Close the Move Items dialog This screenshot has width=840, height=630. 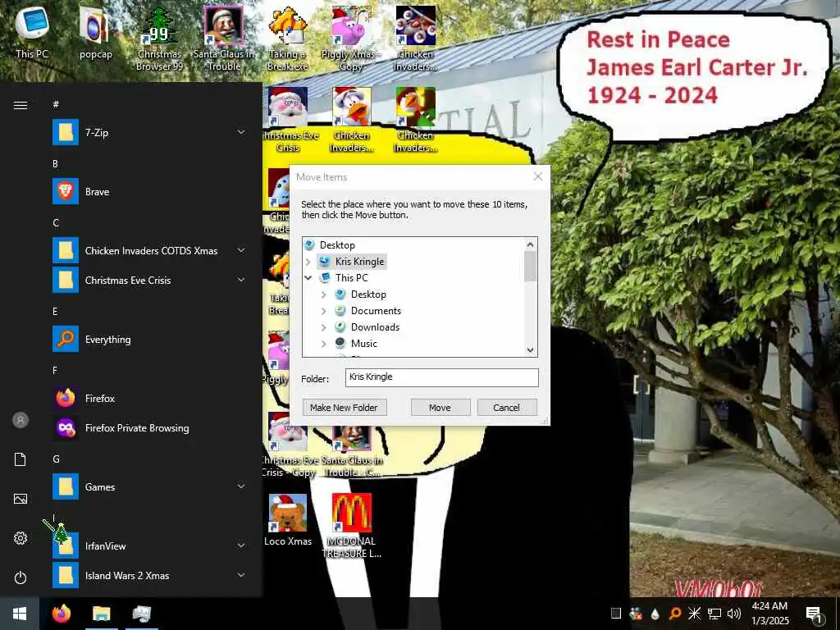click(x=538, y=176)
